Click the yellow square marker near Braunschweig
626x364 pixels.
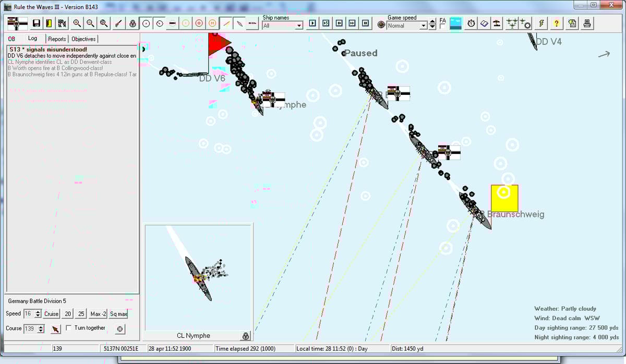(504, 198)
